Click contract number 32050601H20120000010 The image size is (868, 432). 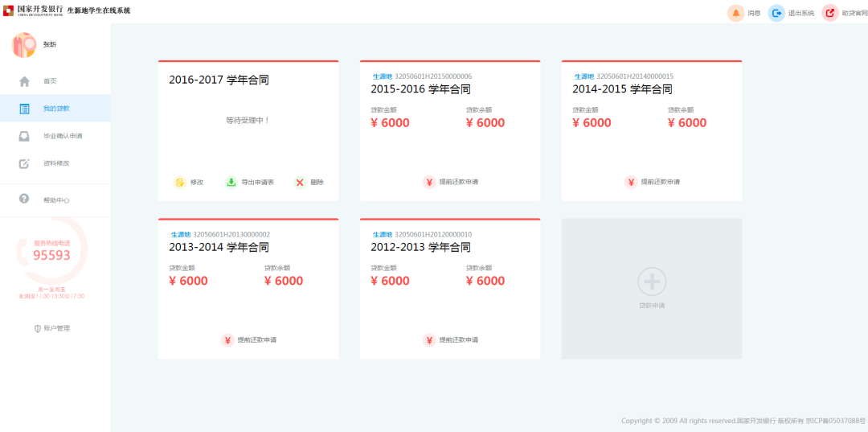pyautogui.click(x=433, y=235)
